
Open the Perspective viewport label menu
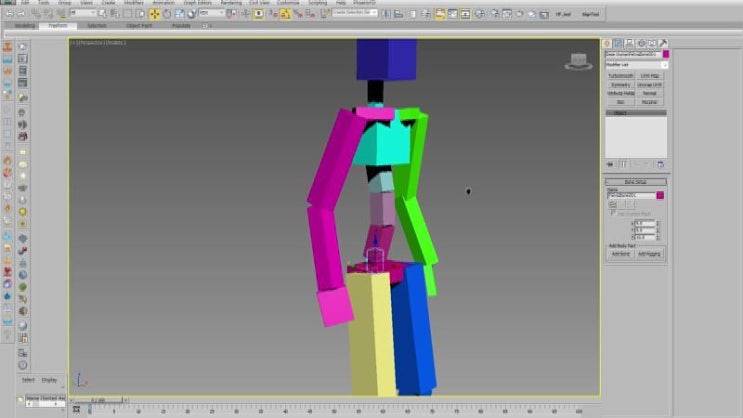pyautogui.click(x=99, y=43)
